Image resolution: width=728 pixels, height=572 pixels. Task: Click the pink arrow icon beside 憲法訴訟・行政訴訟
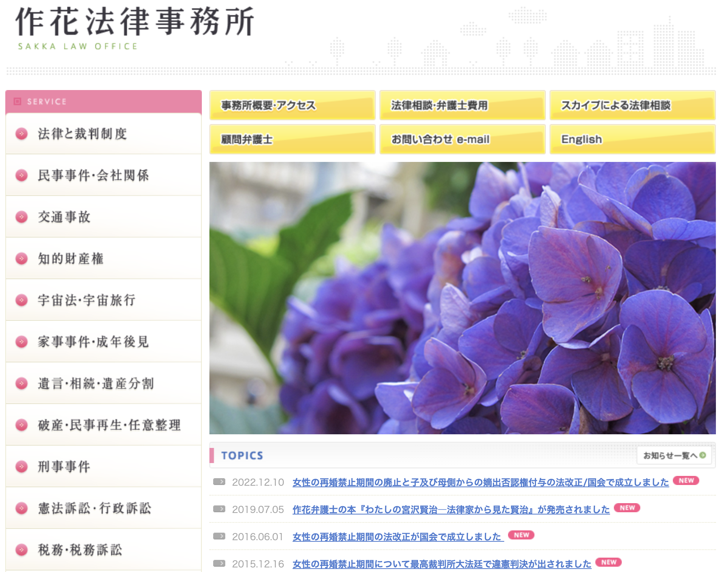[x=22, y=508]
